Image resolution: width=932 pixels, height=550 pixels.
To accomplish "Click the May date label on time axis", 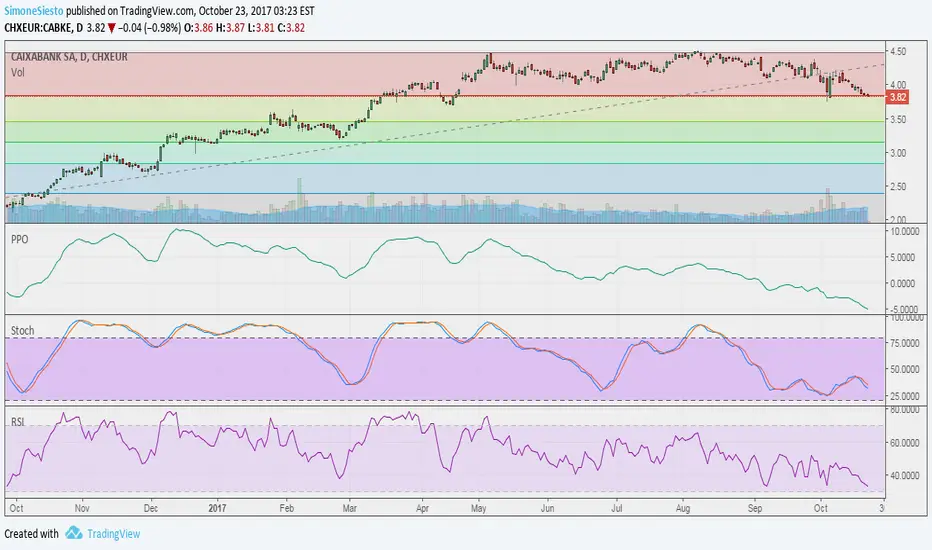I will tap(478, 508).
